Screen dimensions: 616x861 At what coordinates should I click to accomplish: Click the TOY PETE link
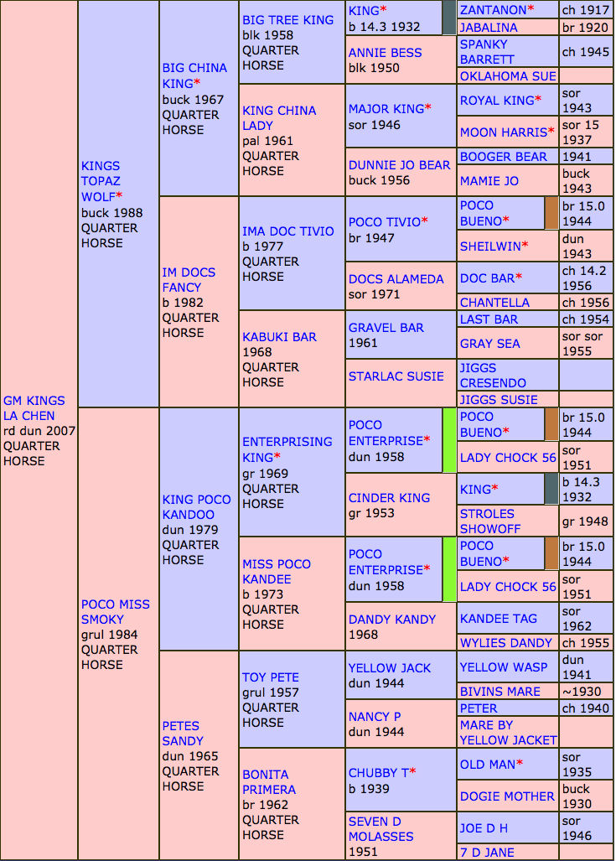(x=270, y=677)
